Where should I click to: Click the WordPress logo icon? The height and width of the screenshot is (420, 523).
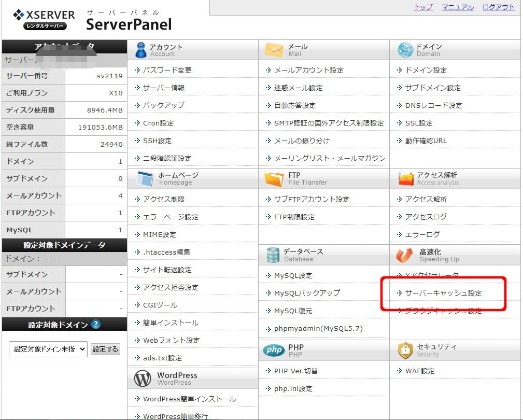tap(143, 379)
